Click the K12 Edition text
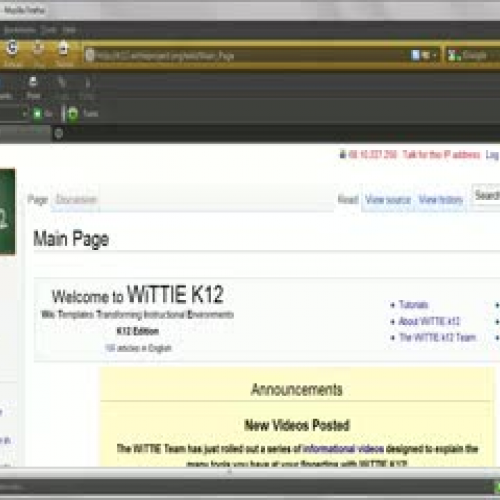The width and height of the screenshot is (500, 500). pyautogui.click(x=137, y=331)
